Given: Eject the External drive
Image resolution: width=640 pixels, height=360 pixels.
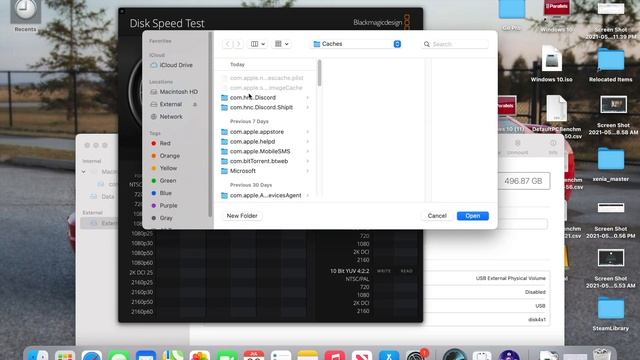Looking at the screenshot, I should tap(195, 104).
